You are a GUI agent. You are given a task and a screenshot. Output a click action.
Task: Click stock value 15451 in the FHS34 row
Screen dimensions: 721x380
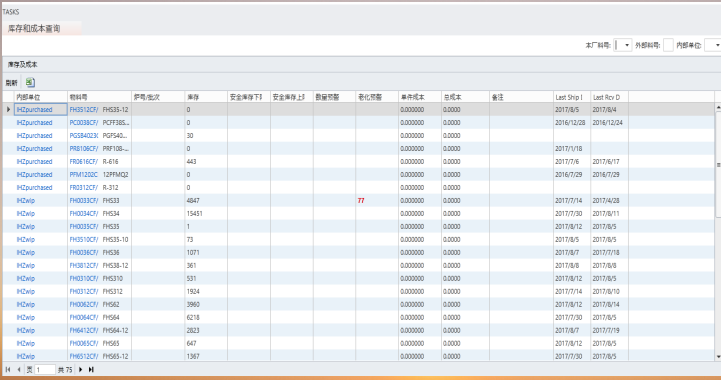click(x=195, y=213)
